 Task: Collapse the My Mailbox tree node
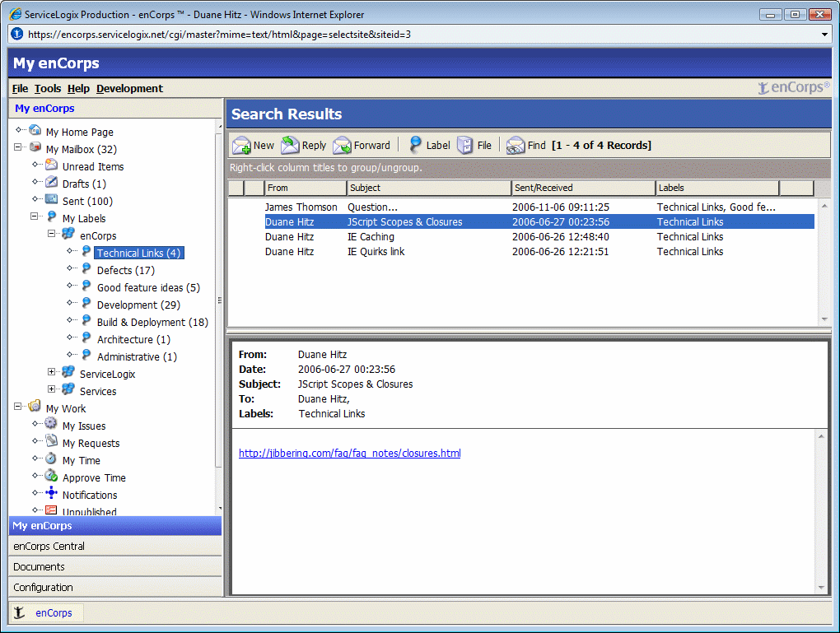[17, 147]
